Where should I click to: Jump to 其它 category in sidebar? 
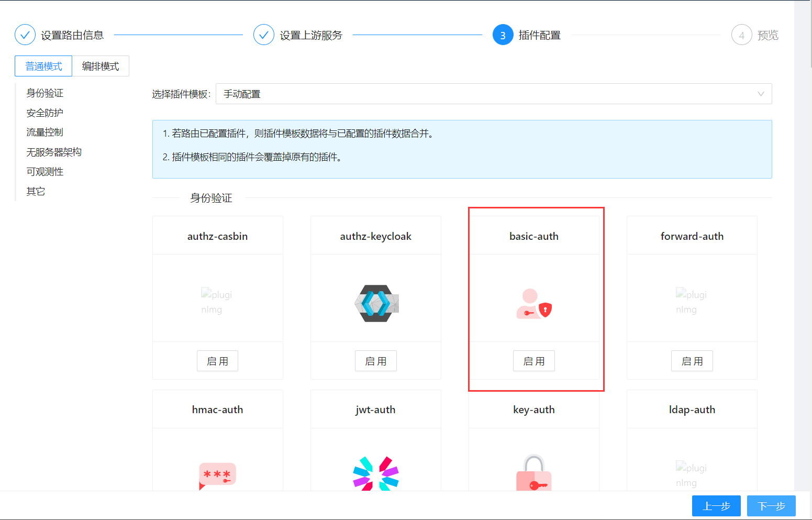pyautogui.click(x=36, y=192)
